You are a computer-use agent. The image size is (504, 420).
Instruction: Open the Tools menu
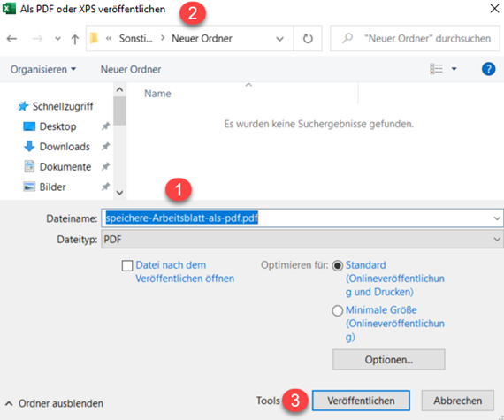tap(268, 401)
